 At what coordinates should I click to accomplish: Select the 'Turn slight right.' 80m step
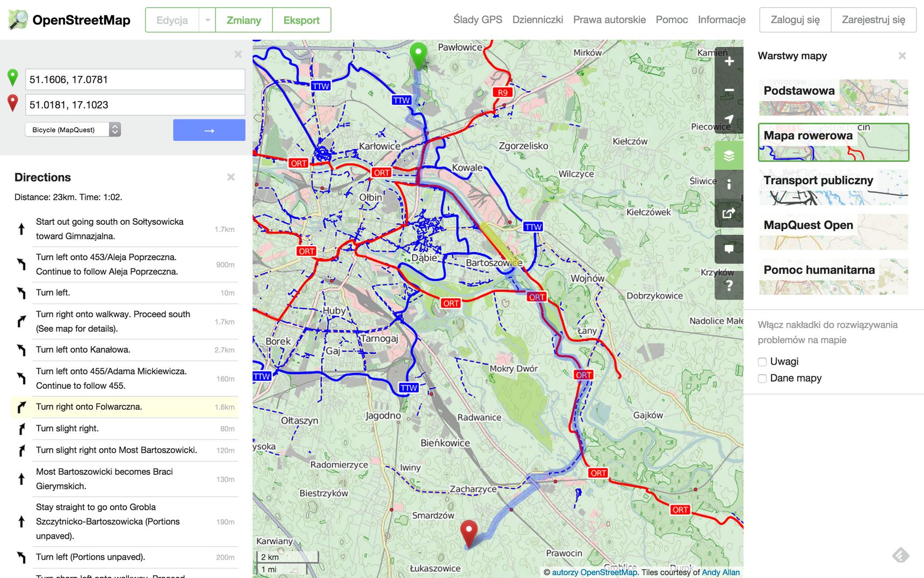tap(125, 429)
